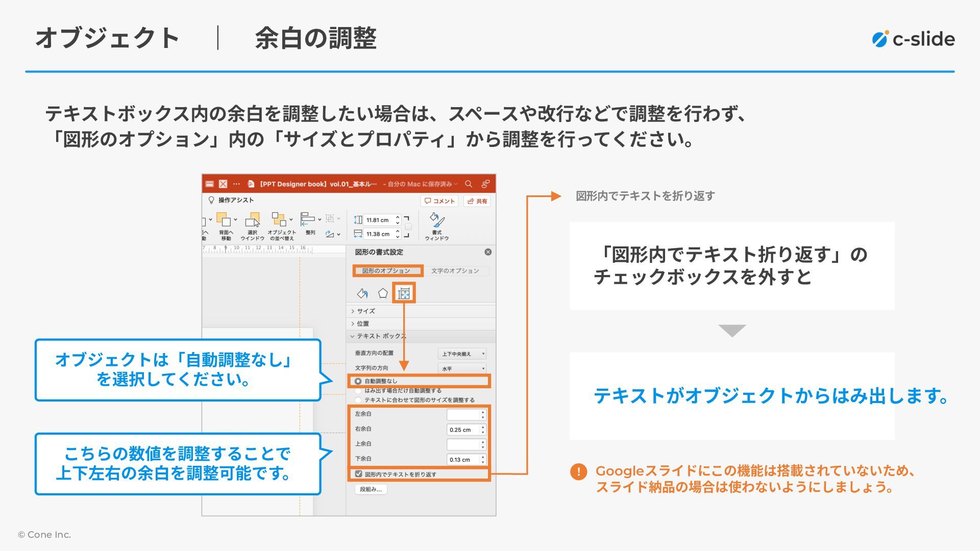
Task: Click the Fill & Line paint bucket icon
Action: 362,293
